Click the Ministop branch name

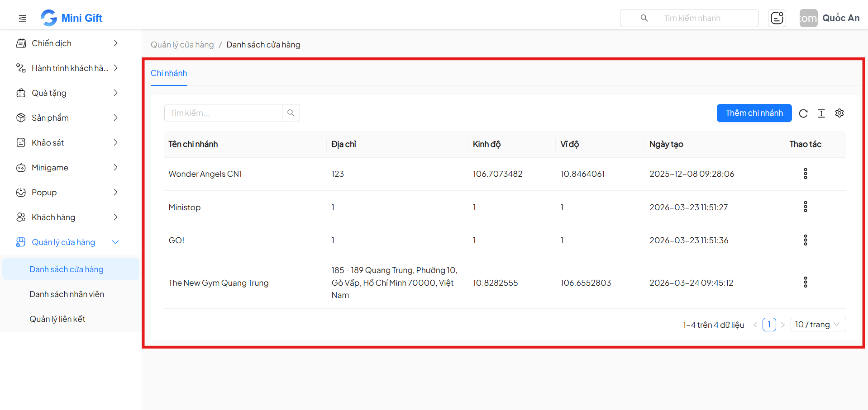click(185, 207)
